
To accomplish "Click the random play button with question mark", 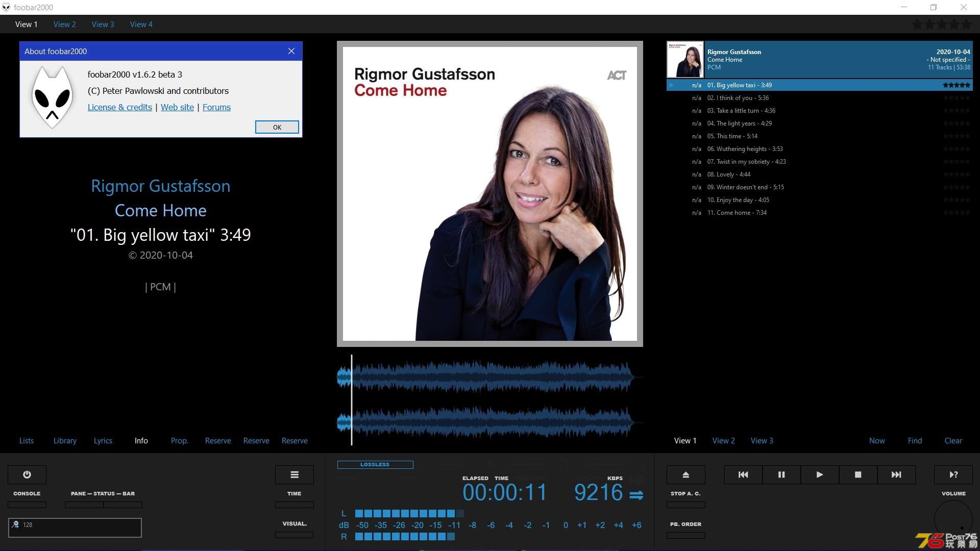I will pyautogui.click(x=953, y=474).
